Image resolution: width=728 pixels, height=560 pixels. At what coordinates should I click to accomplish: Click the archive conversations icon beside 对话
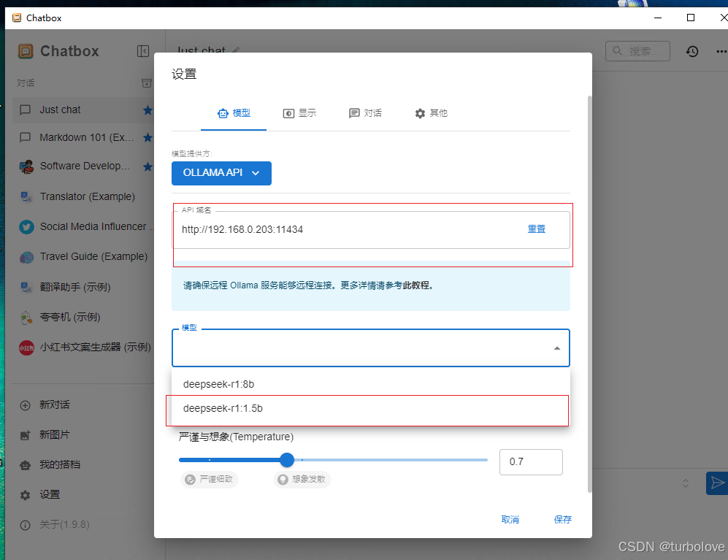pos(146,83)
